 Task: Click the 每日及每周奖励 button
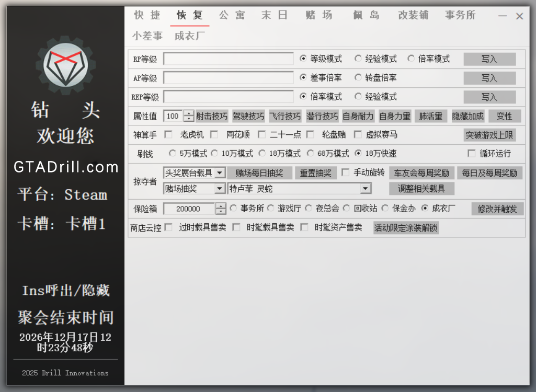(x=489, y=173)
